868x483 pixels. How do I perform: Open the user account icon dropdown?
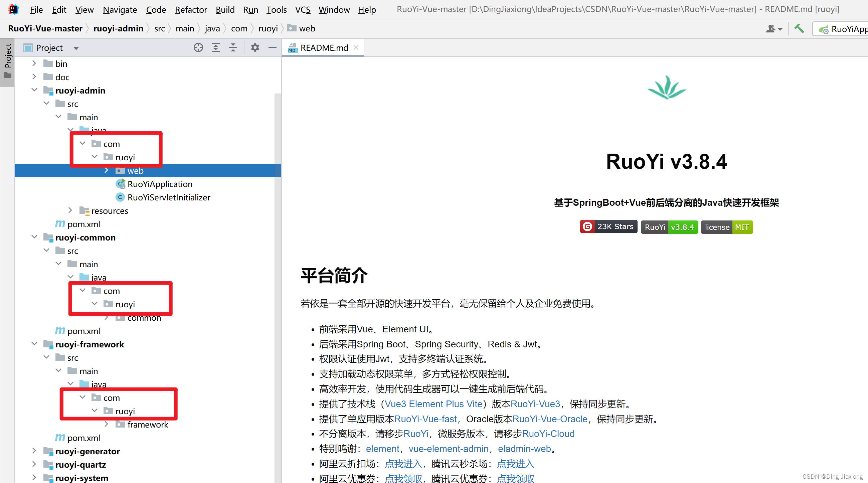click(x=774, y=29)
